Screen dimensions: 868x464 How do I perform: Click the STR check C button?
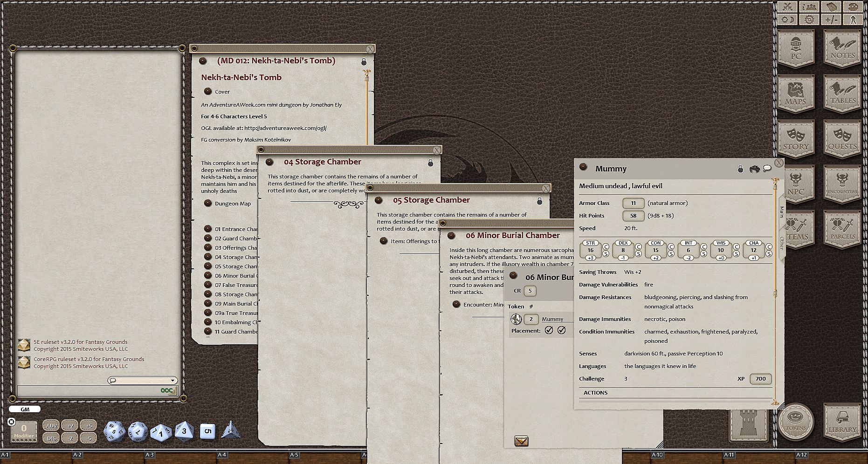pos(606,246)
